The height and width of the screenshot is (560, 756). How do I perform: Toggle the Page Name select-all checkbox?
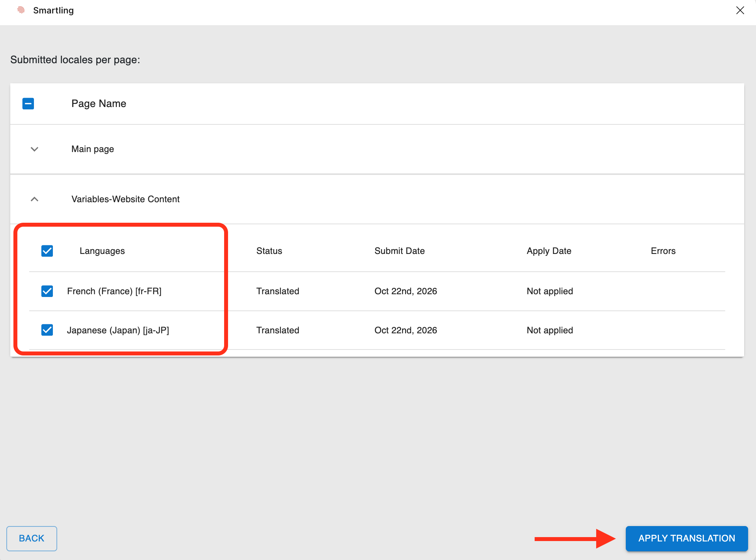click(x=28, y=103)
